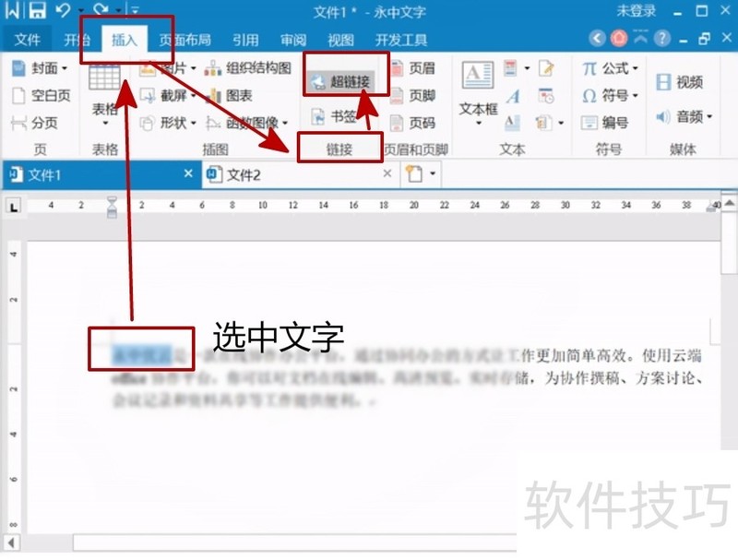738x560 pixels.
Task: Insert a chart via the 图表 icon
Action: pyautogui.click(x=238, y=96)
